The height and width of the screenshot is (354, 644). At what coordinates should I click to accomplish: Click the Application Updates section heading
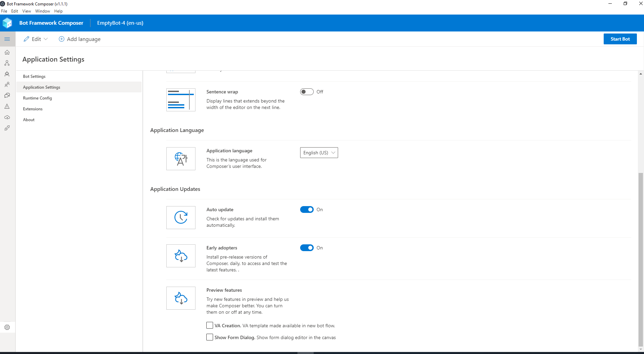point(175,189)
